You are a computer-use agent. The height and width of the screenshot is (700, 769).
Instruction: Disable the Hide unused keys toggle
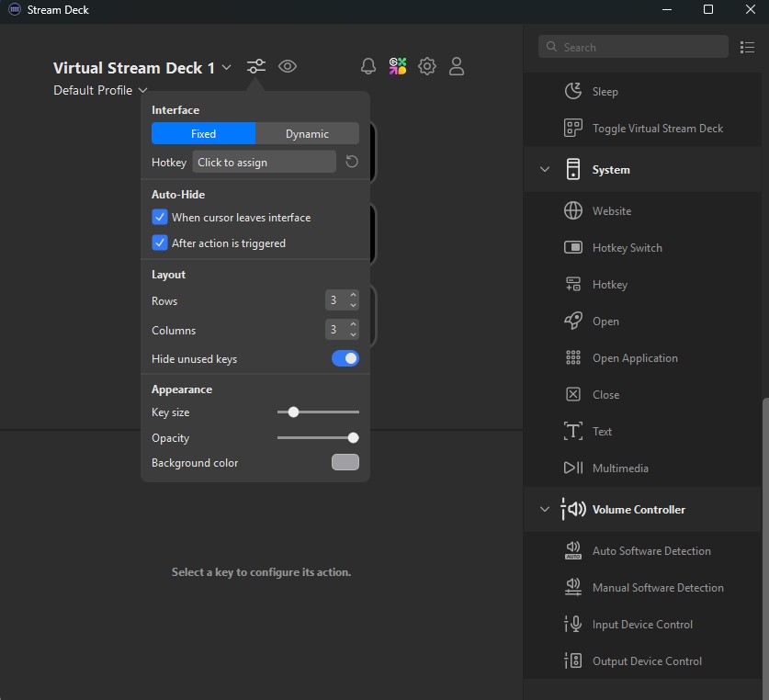point(345,358)
